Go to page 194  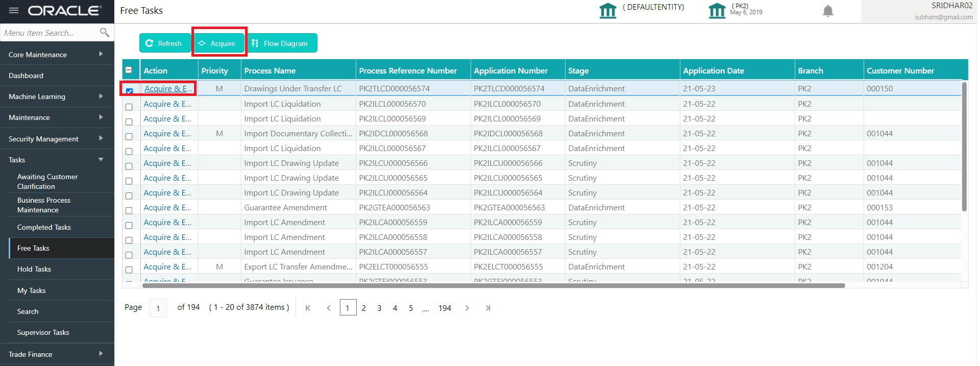(x=445, y=308)
